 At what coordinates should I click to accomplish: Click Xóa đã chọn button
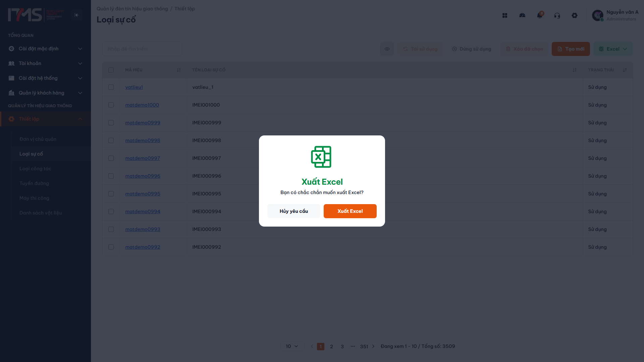point(524,49)
